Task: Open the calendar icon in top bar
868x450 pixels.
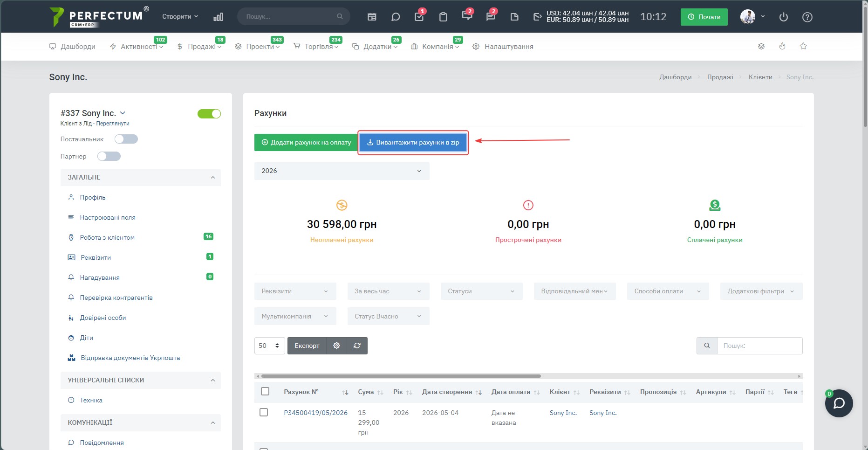Action: click(x=372, y=17)
